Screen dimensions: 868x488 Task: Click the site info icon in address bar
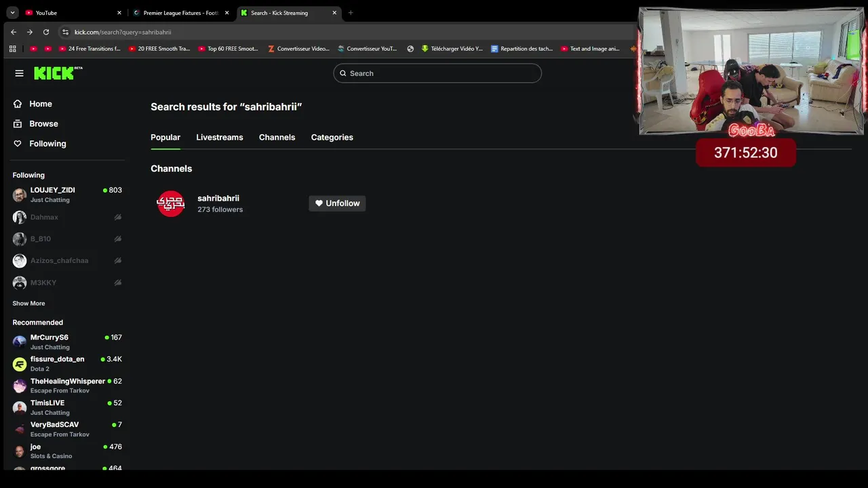(65, 32)
